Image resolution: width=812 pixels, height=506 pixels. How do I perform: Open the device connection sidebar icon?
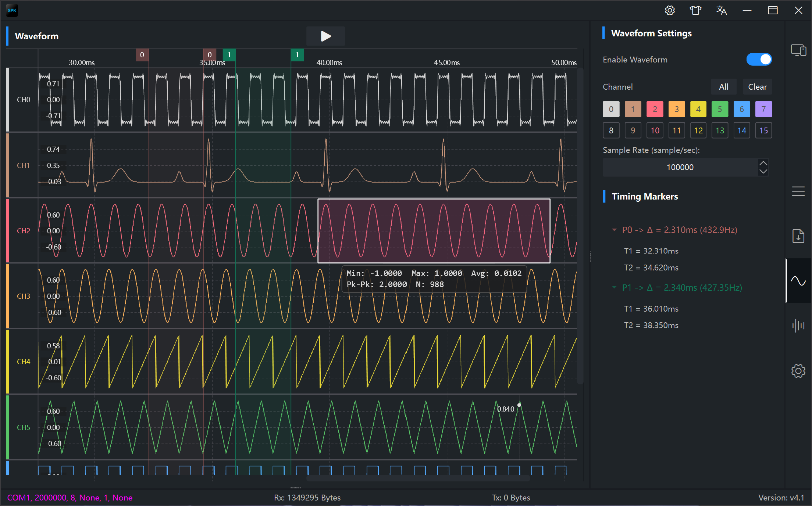click(x=798, y=50)
